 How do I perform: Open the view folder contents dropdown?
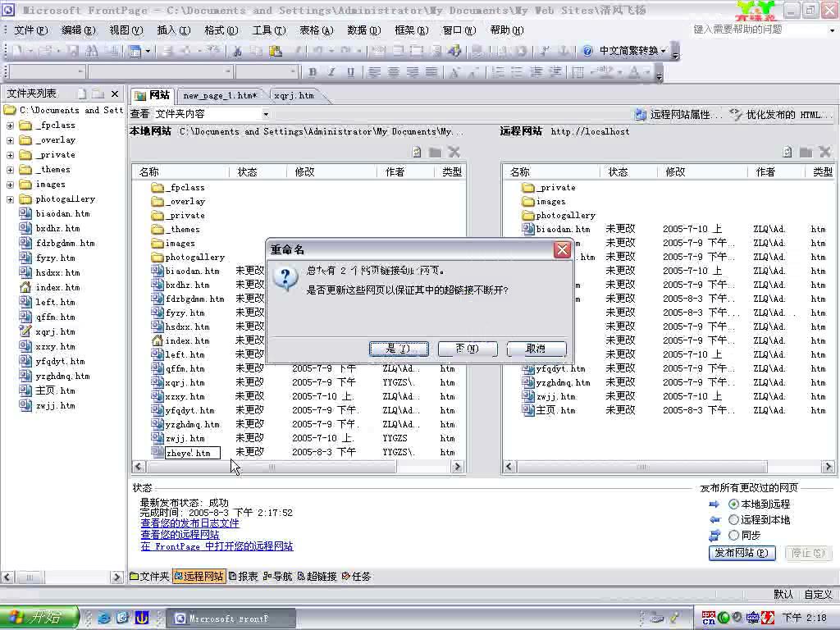(266, 114)
